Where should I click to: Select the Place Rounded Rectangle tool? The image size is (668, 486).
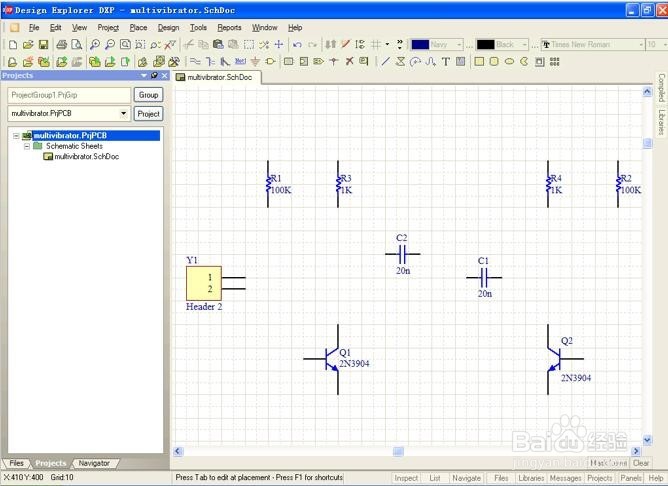(494, 62)
